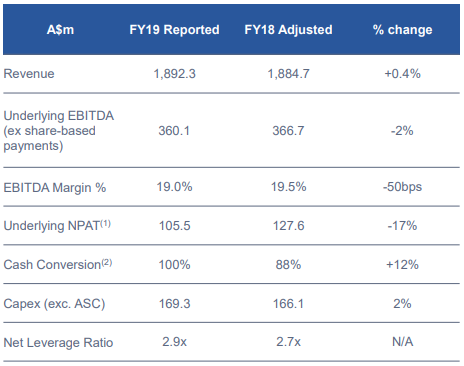
Task: Click the -50bps margin change cell
Action: click(402, 187)
